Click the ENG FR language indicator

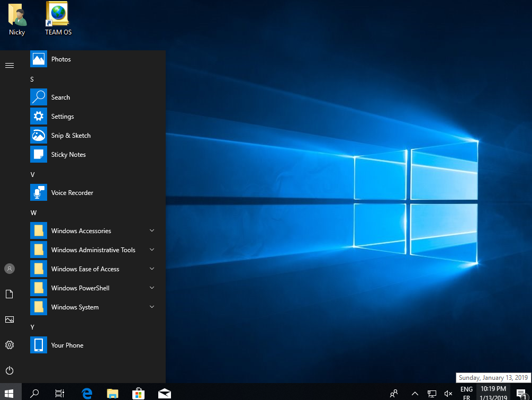tap(466, 393)
